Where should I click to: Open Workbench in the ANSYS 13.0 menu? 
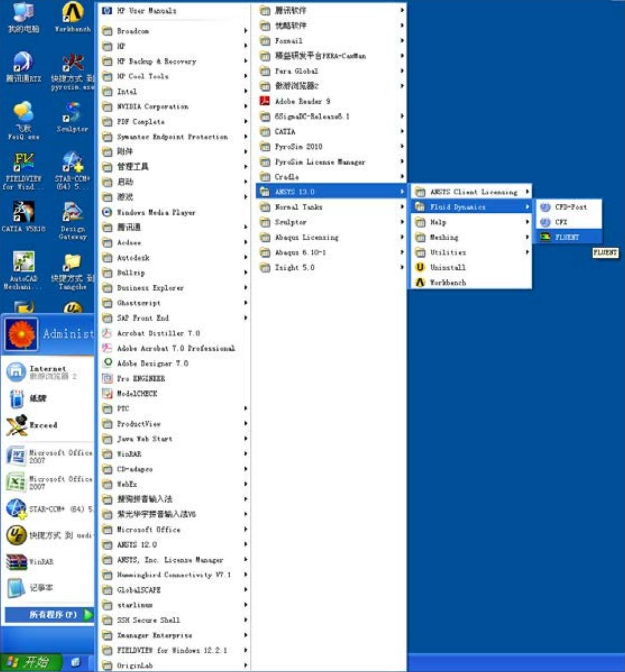click(x=471, y=282)
